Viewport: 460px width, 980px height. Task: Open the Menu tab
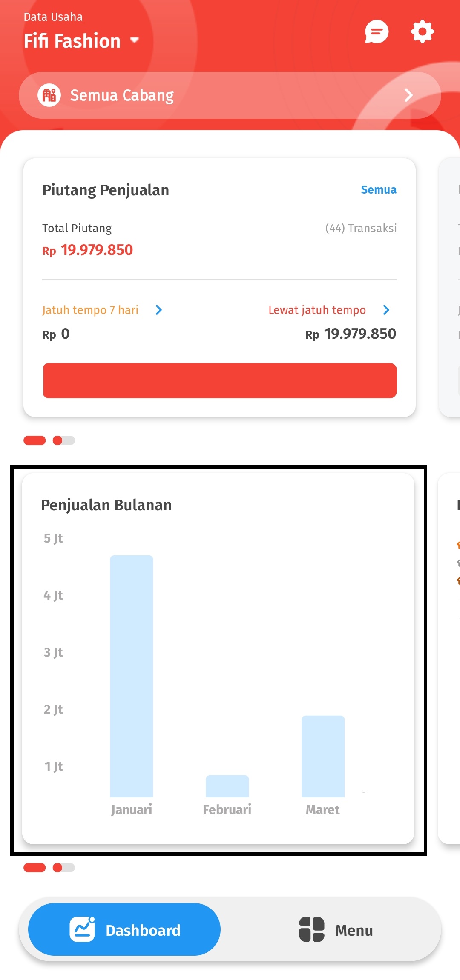[336, 931]
